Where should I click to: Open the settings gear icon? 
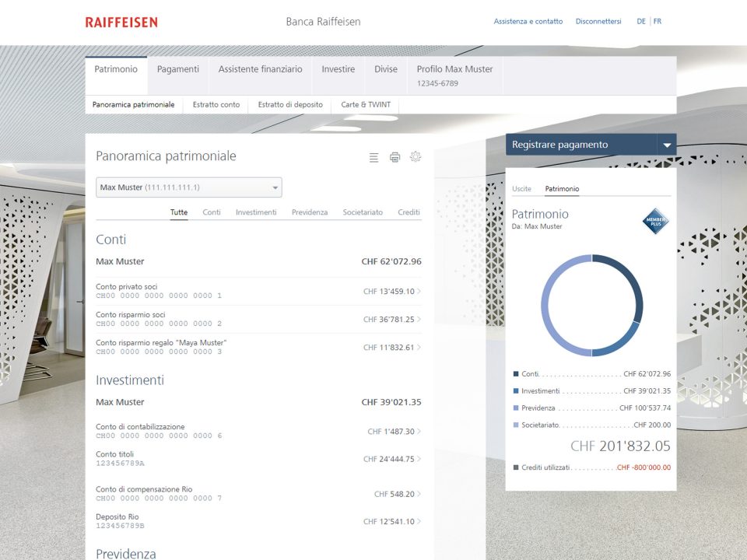click(x=416, y=156)
